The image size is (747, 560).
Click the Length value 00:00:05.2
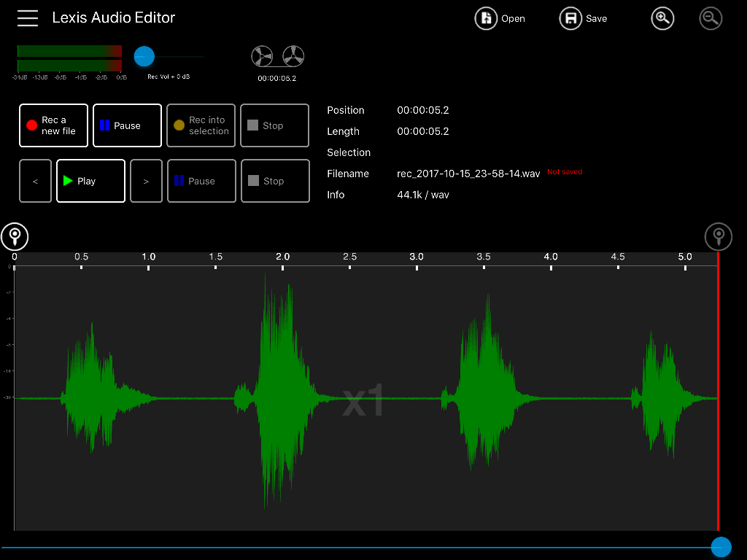pos(423,131)
